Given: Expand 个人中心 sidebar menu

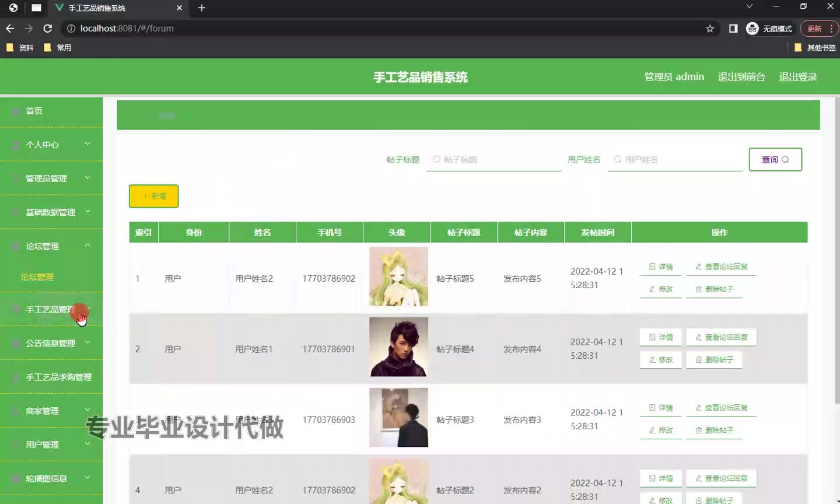Looking at the screenshot, I should pyautogui.click(x=51, y=145).
